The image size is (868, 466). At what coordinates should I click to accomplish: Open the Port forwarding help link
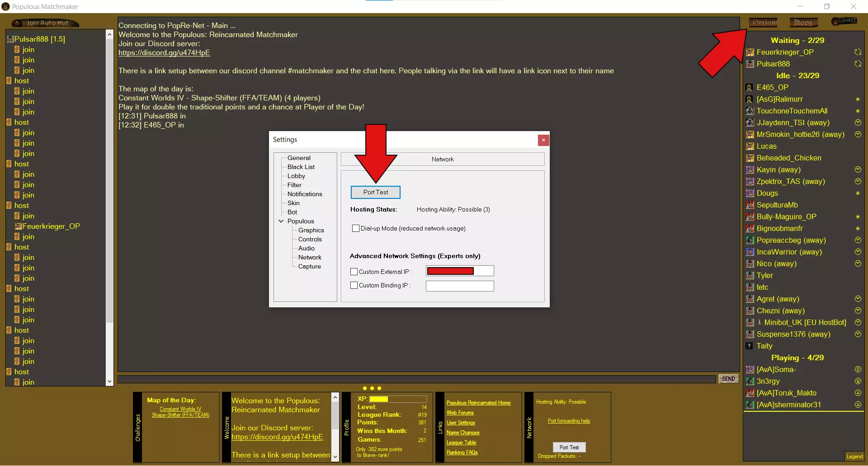click(x=569, y=421)
